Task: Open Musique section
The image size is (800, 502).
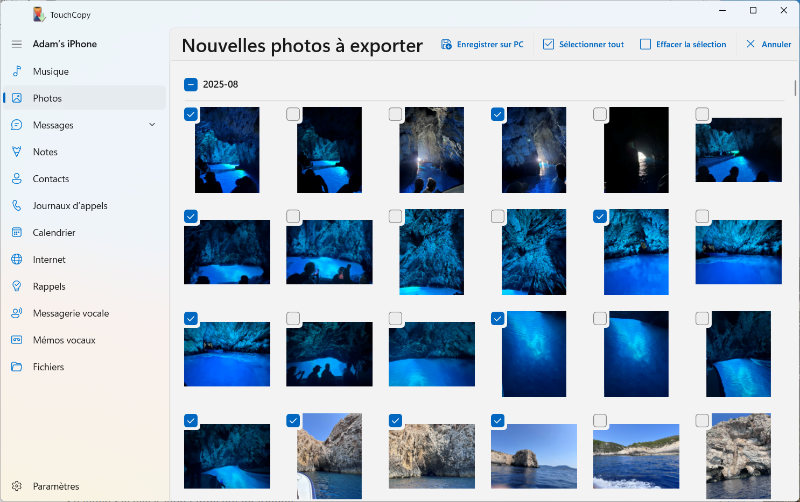Action: click(84, 71)
